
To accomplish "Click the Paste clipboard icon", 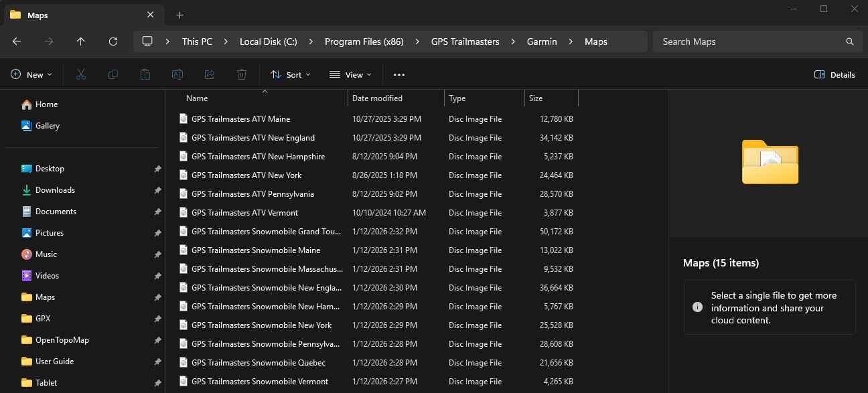I will tap(145, 75).
